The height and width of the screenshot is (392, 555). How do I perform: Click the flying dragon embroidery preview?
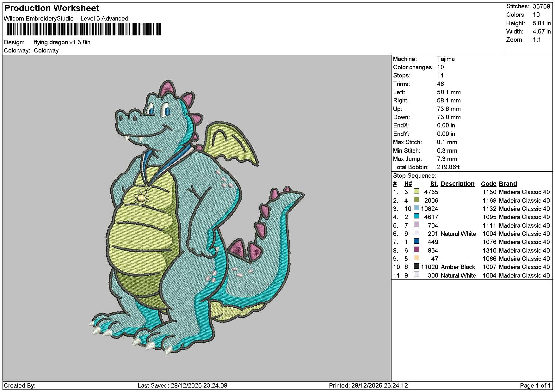pyautogui.click(x=196, y=217)
